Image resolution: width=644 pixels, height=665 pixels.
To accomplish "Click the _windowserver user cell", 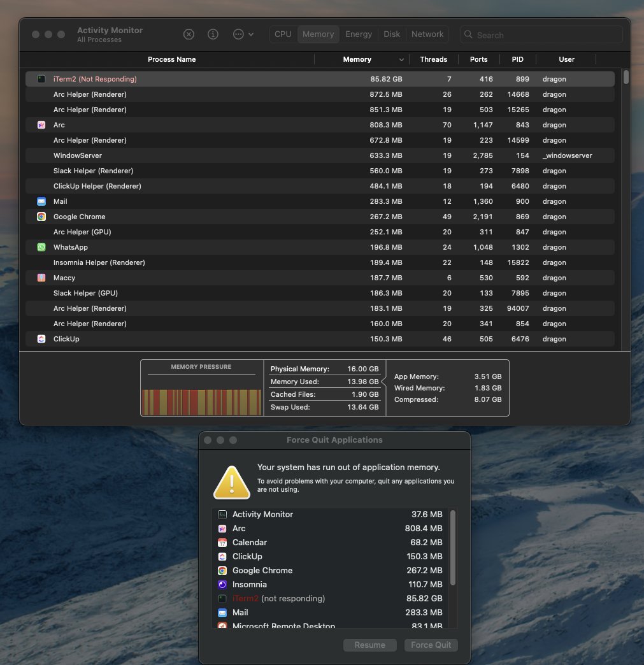I will click(x=567, y=155).
